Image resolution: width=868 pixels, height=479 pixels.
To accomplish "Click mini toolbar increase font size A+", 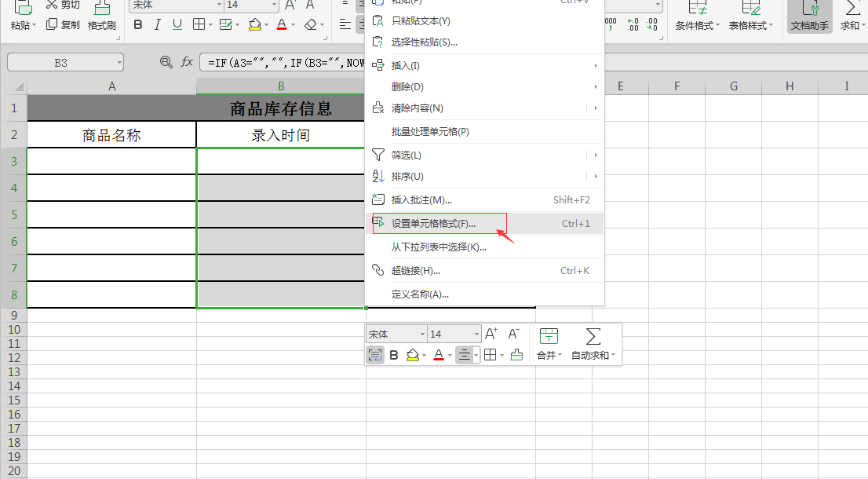I will pos(491,334).
